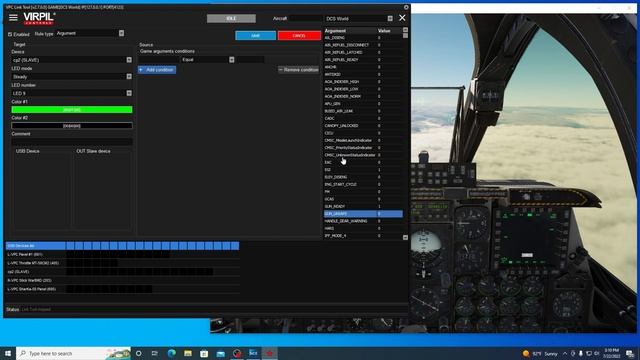
Task: Select the APU_GEN argument row
Action: click(363, 104)
